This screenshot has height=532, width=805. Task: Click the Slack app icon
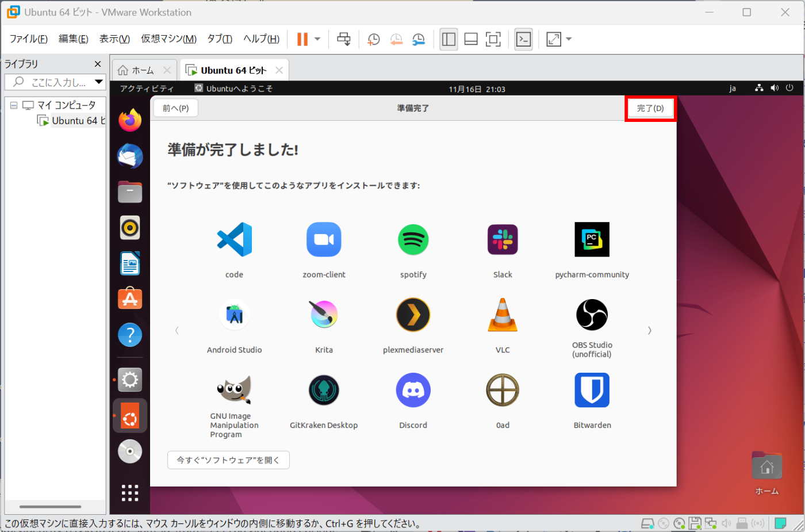tap(503, 239)
